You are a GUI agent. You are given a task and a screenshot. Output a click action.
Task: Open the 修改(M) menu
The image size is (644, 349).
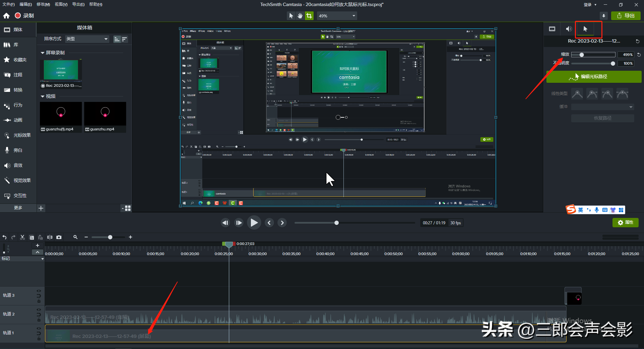tap(43, 4)
